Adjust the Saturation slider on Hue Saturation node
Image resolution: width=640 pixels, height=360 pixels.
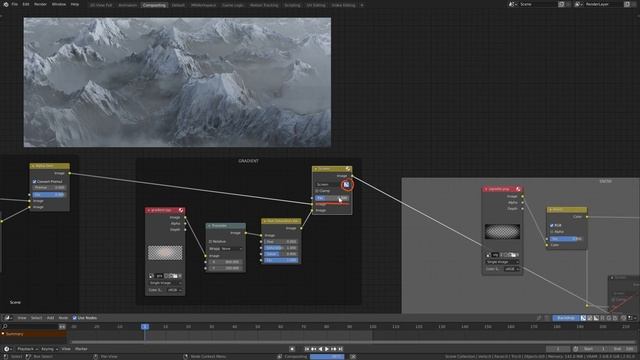(280, 248)
